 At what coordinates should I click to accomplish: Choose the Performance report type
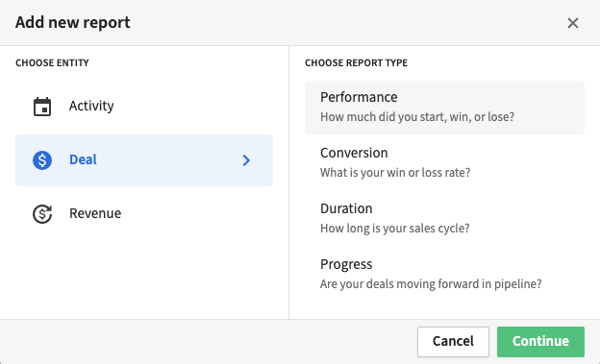pos(444,108)
